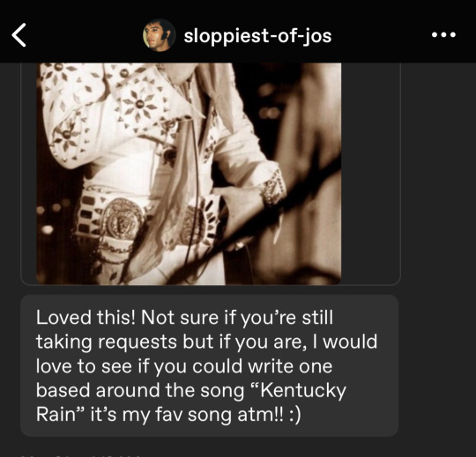Tap the partially visible timestamp below message
476x457 pixels.
point(80,454)
